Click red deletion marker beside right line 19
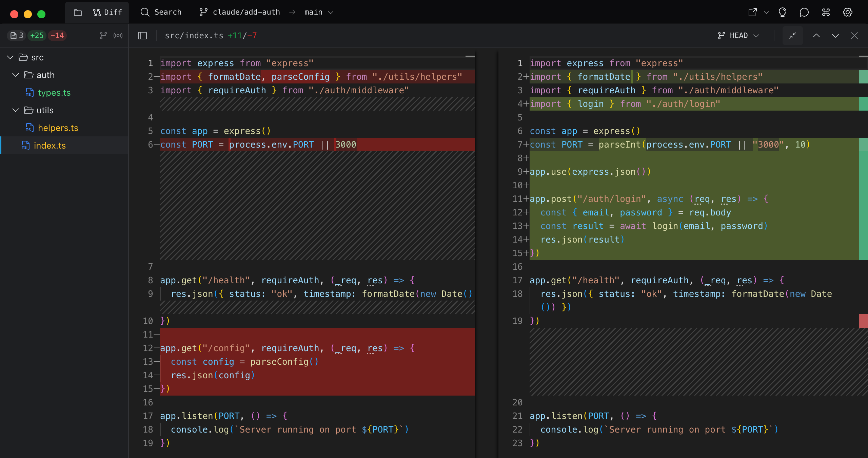The width and height of the screenshot is (868, 458). [863, 321]
